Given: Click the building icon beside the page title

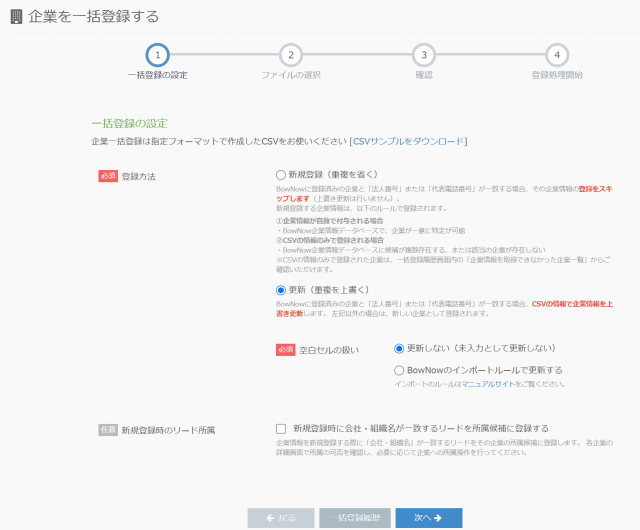Looking at the screenshot, I should [x=16, y=17].
